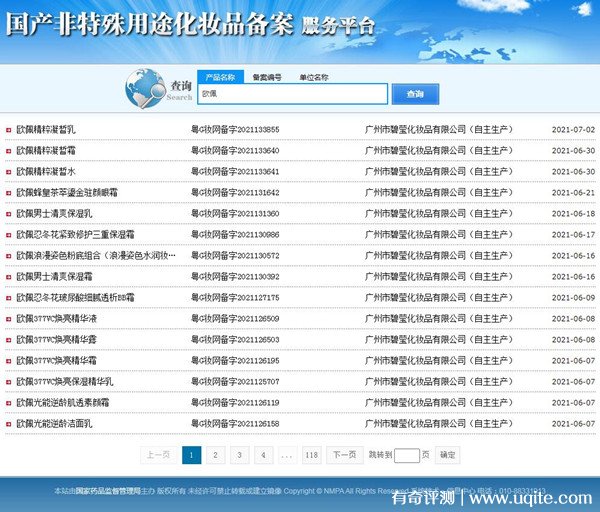Click red bullet beside 欧佩377VC焕亮精华液

click(9, 319)
